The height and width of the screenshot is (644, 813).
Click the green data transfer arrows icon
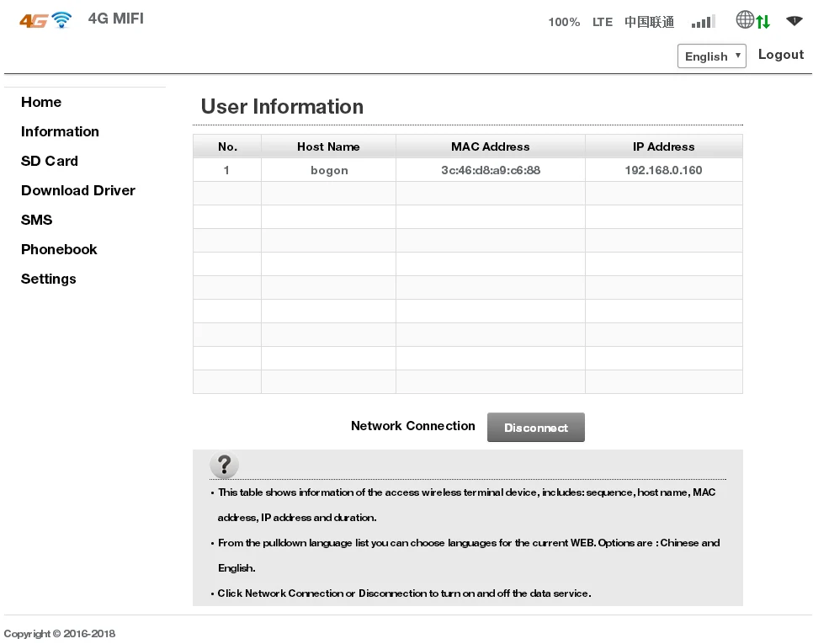click(x=763, y=22)
